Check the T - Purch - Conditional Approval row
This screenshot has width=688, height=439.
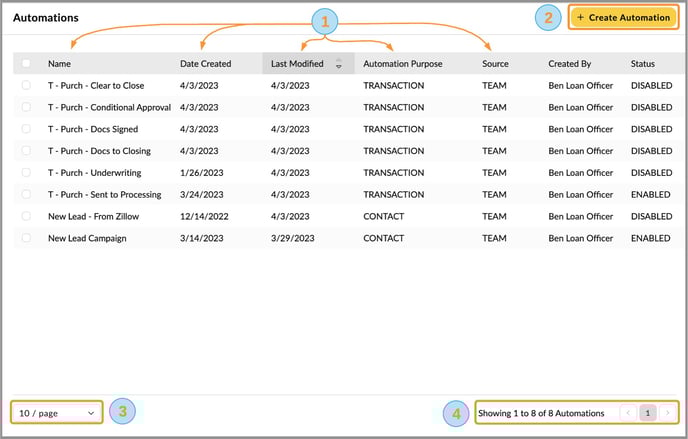click(26, 107)
